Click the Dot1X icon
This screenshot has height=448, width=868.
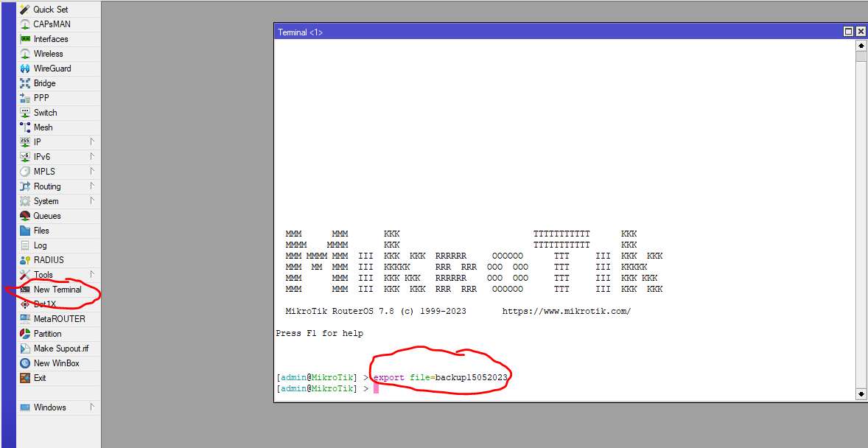point(25,304)
